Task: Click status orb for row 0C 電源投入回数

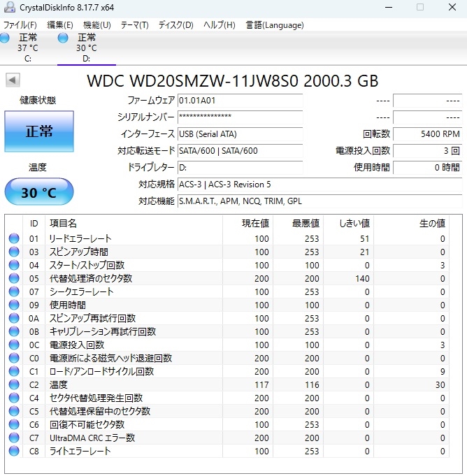Action: [x=14, y=345]
